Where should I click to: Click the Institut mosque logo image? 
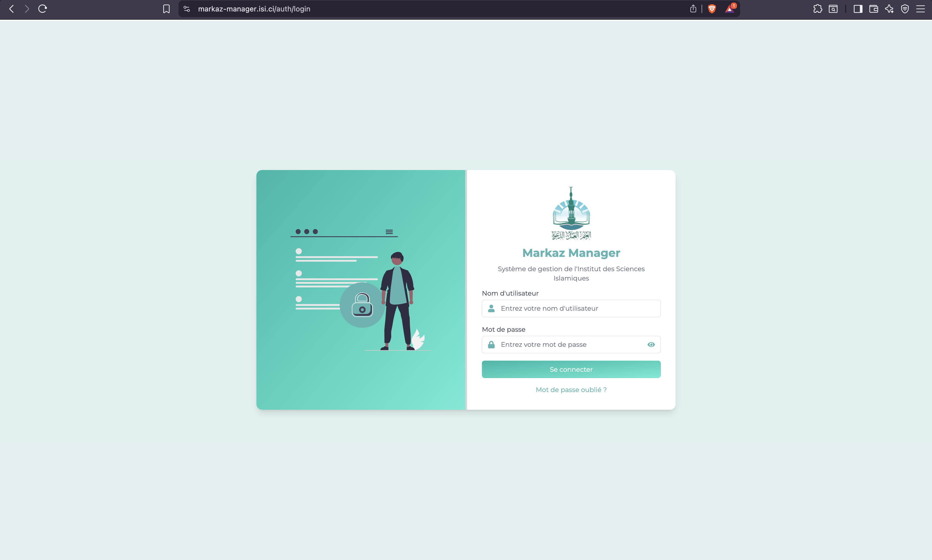[571, 213]
